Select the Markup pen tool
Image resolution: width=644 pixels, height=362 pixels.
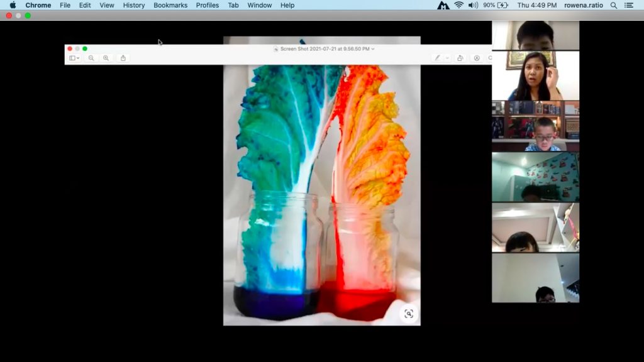pos(438,58)
